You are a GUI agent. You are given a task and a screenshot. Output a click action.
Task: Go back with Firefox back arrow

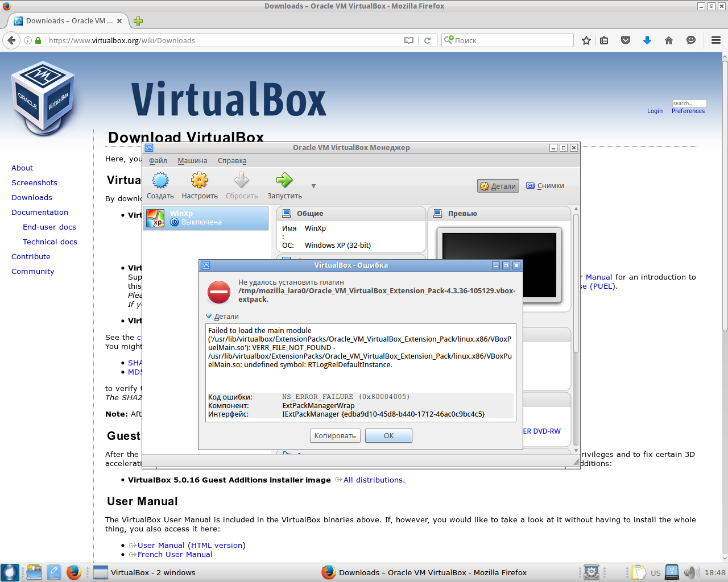pos(11,40)
